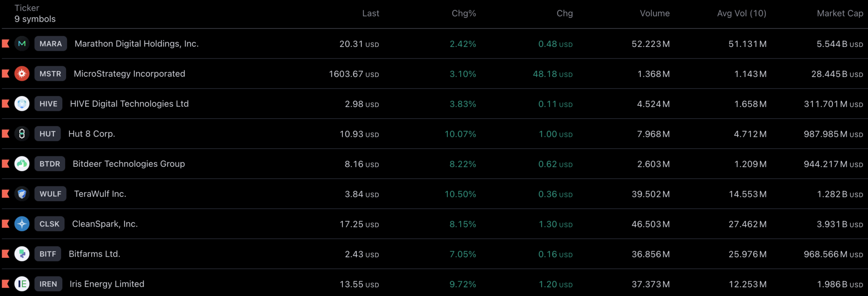
Task: Unflag the HUT row marker
Action: pos(6,134)
